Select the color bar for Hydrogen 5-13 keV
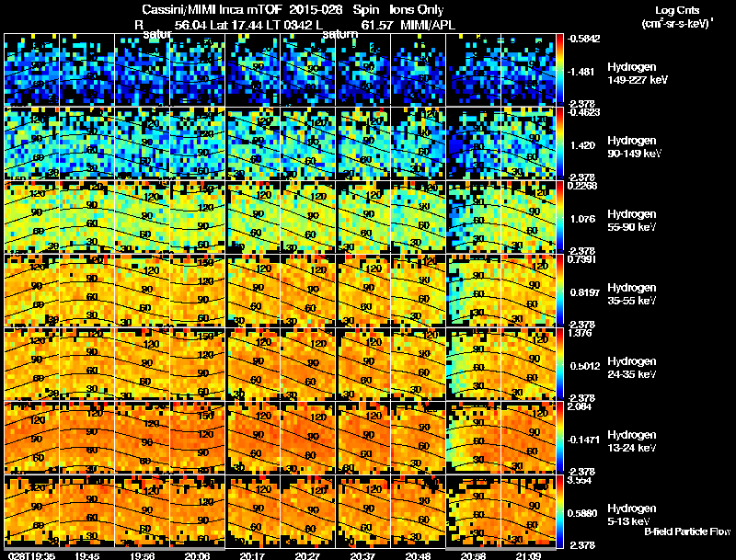The image size is (736, 560). click(x=559, y=512)
